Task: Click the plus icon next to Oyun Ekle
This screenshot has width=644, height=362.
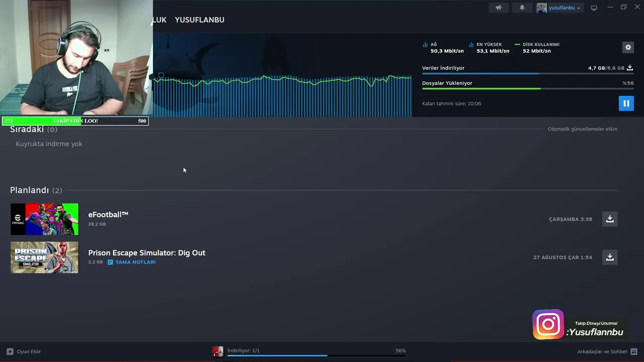Action: (10, 351)
